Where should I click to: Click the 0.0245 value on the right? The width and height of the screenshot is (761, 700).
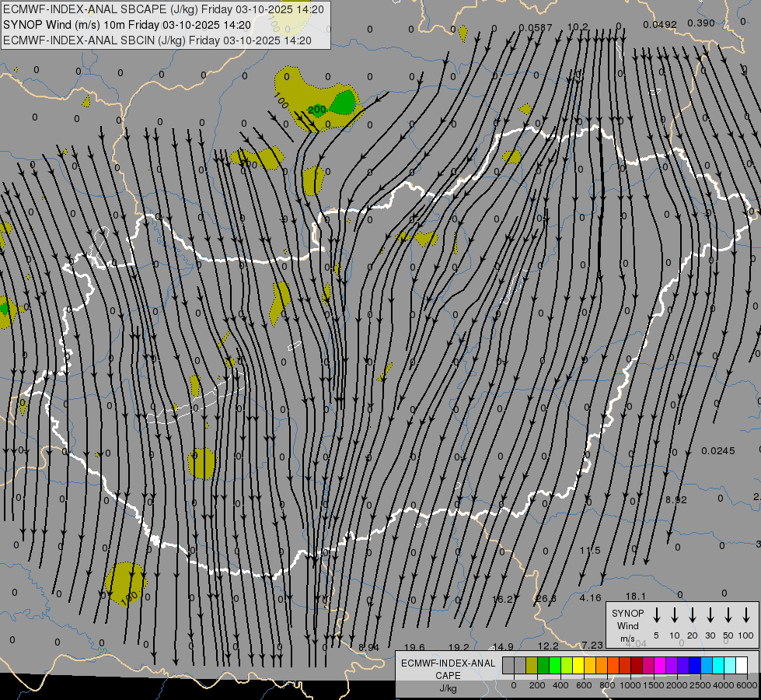717,451
